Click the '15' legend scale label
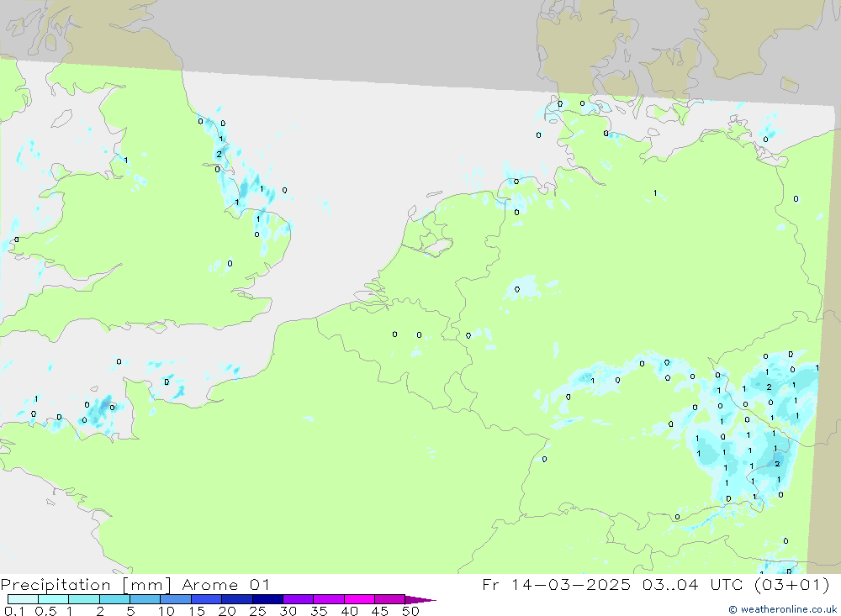The width and height of the screenshot is (841, 616). point(197,611)
